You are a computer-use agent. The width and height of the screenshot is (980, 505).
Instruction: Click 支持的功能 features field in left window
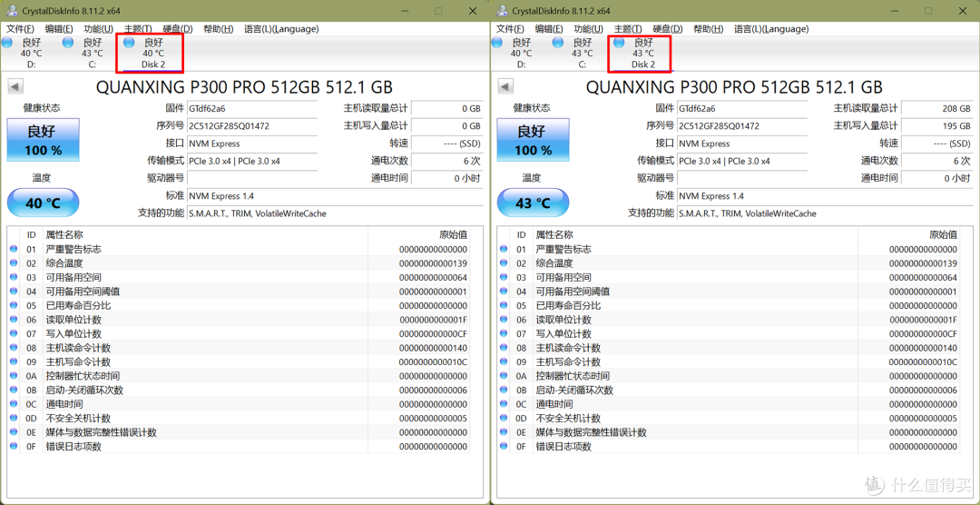[x=335, y=213]
